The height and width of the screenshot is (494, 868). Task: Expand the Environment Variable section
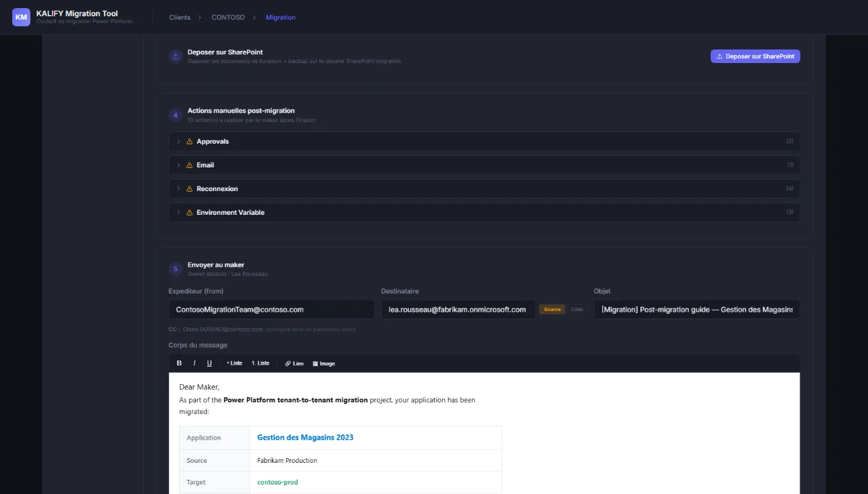click(484, 213)
